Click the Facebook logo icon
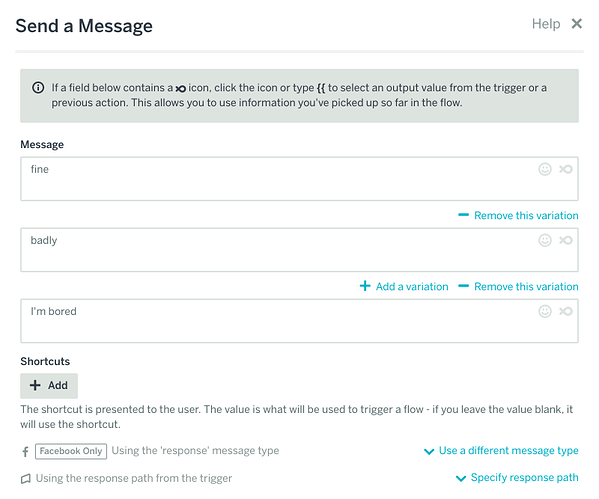Viewport: 599px width, 499px height. tap(26, 452)
